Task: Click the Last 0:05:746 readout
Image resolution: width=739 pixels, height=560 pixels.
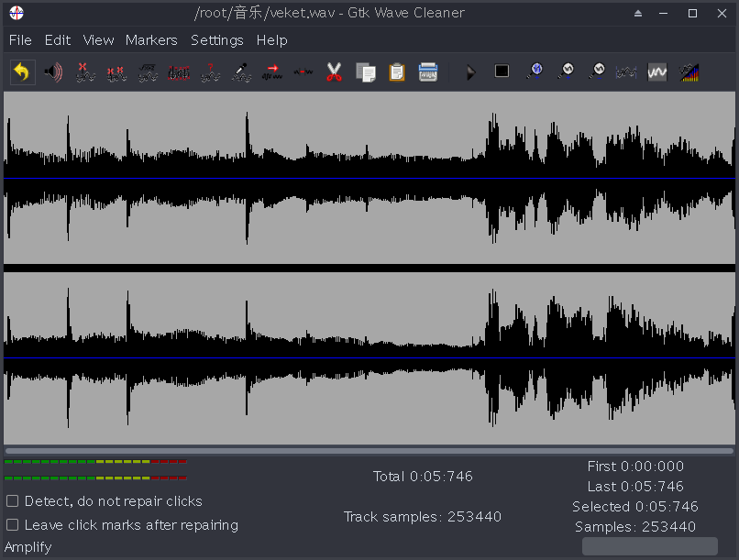Action: coord(635,486)
